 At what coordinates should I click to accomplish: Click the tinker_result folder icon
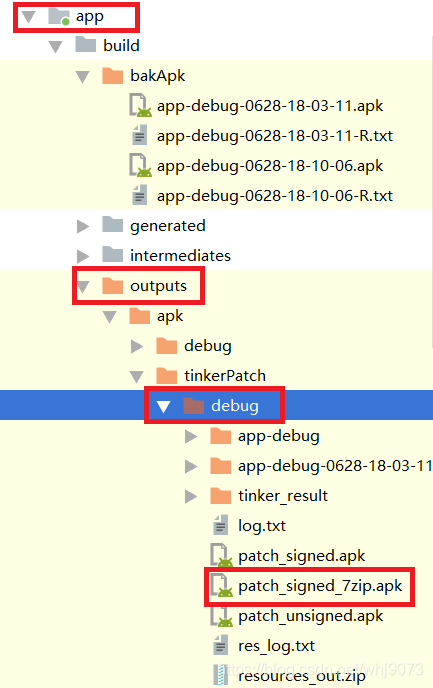point(221,496)
